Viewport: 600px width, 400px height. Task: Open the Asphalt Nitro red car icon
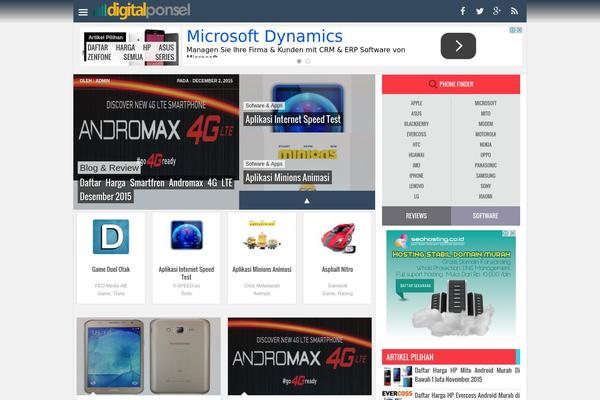click(338, 238)
